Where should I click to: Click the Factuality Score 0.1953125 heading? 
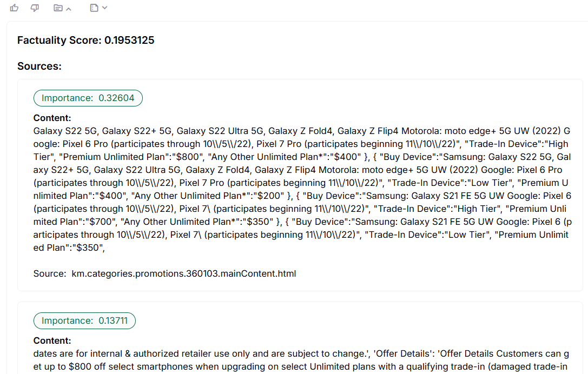point(86,40)
